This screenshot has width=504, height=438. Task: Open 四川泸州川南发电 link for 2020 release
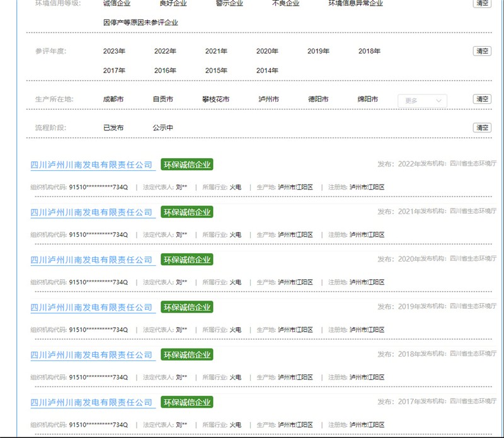pyautogui.click(x=92, y=260)
